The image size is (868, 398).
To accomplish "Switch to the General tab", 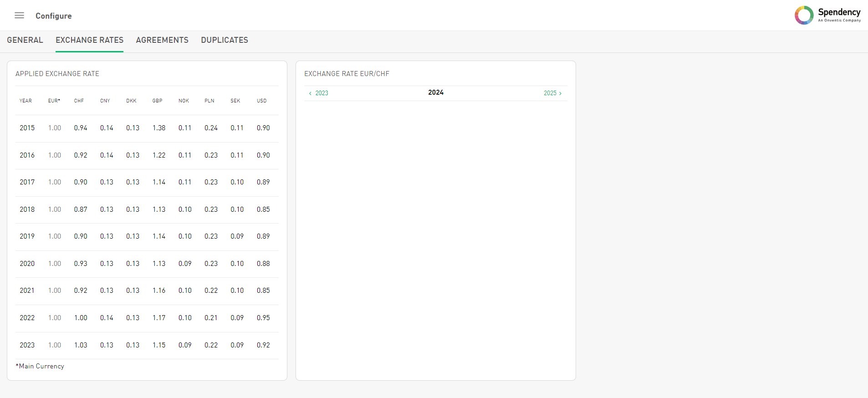I will 25,40.
